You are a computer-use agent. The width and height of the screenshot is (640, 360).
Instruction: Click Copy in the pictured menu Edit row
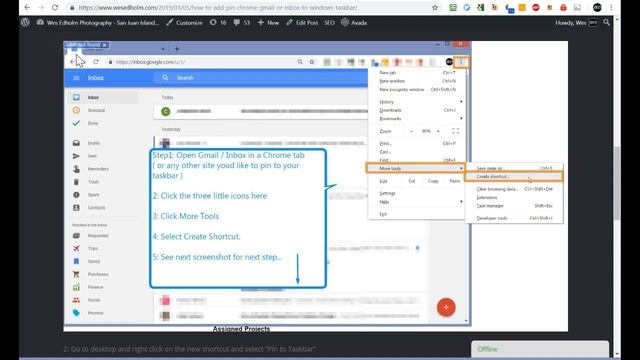pyautogui.click(x=433, y=181)
